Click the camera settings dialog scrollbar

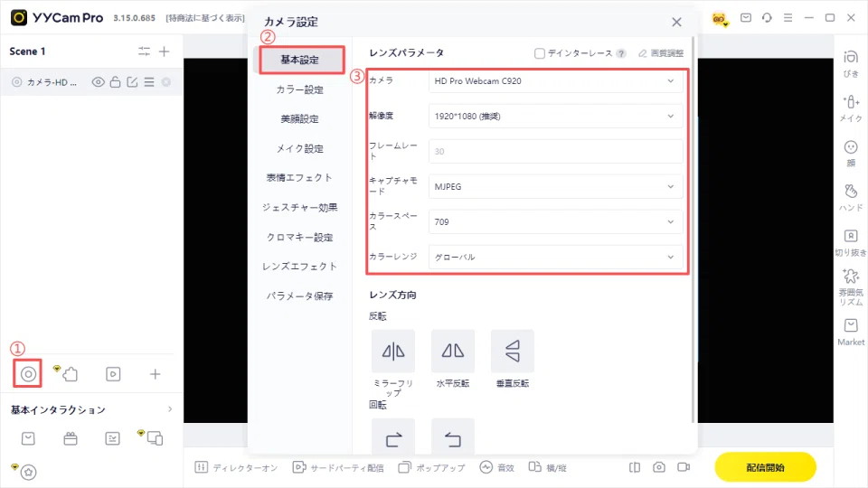coord(693,230)
